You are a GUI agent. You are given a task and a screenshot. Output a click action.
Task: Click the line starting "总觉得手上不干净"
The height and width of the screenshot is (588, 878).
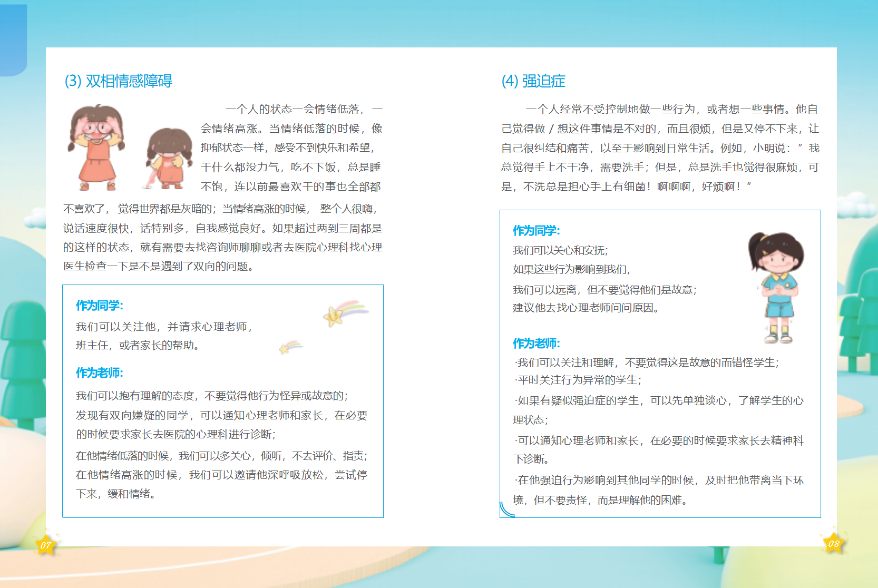[x=660, y=168]
